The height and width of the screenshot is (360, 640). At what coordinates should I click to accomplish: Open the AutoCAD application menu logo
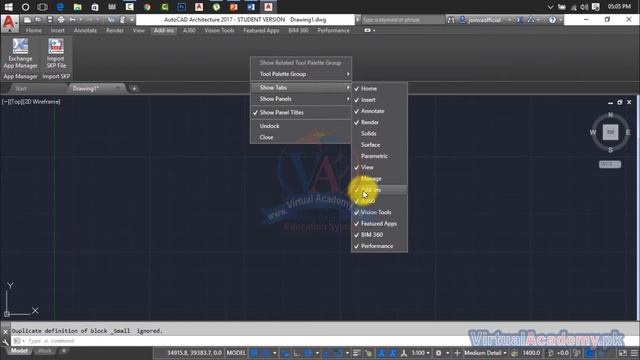click(9, 23)
